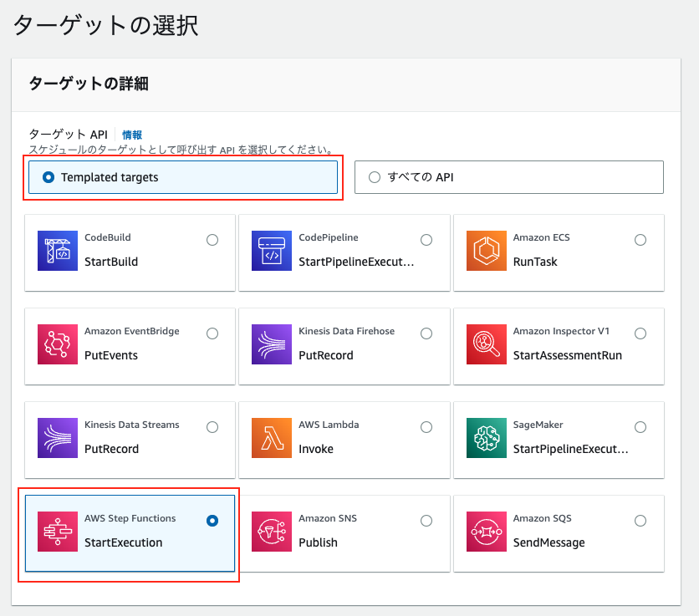Click the Amazon Inspector V1 icon
699x616 pixels.
tap(487, 344)
